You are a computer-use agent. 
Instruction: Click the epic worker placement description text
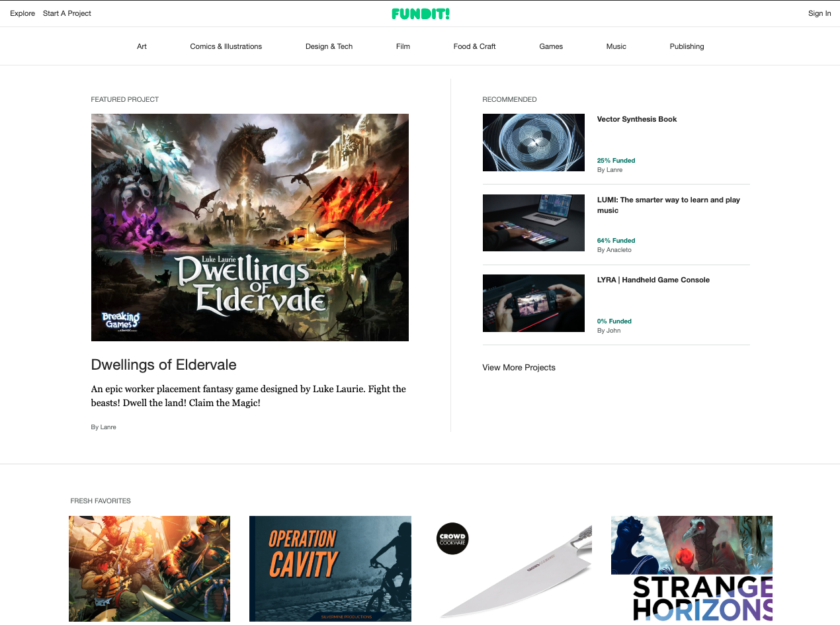(249, 396)
